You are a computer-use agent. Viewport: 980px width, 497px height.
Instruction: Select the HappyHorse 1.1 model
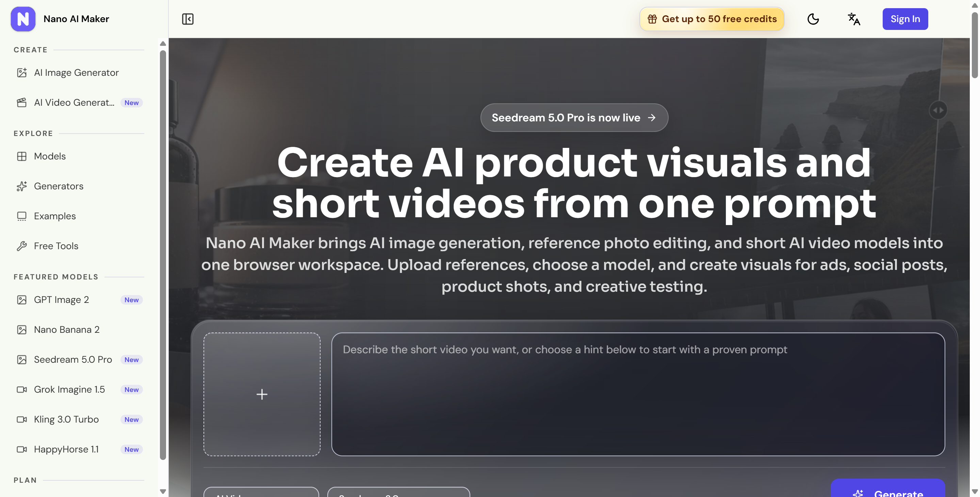pos(79,449)
